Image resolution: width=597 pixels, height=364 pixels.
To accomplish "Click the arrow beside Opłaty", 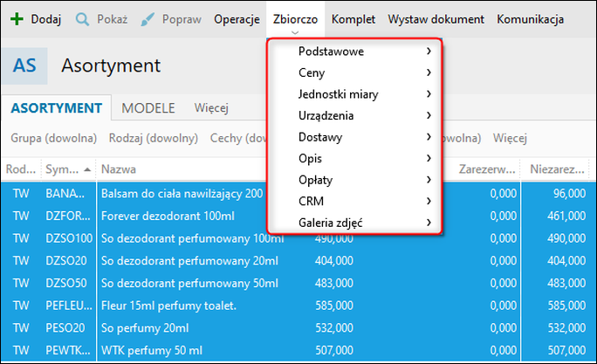I will 429,179.
